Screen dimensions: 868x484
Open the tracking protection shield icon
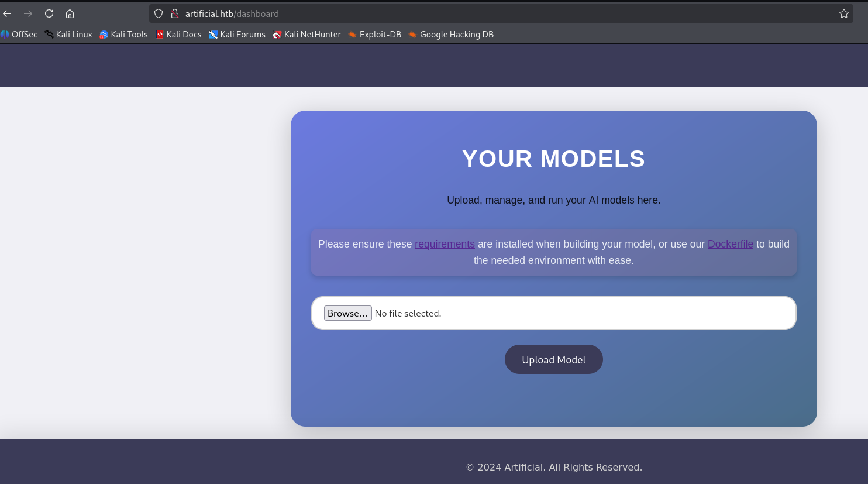(x=159, y=13)
